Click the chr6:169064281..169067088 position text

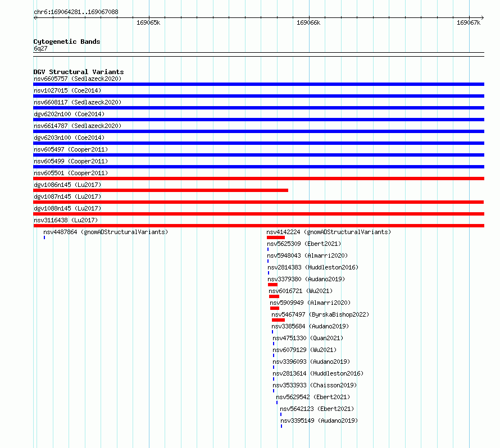76,12
